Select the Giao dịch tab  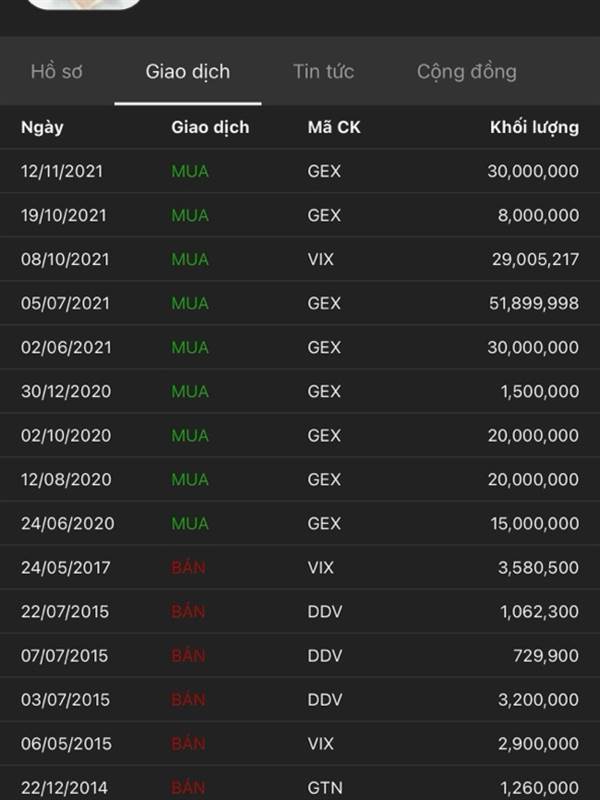click(188, 71)
